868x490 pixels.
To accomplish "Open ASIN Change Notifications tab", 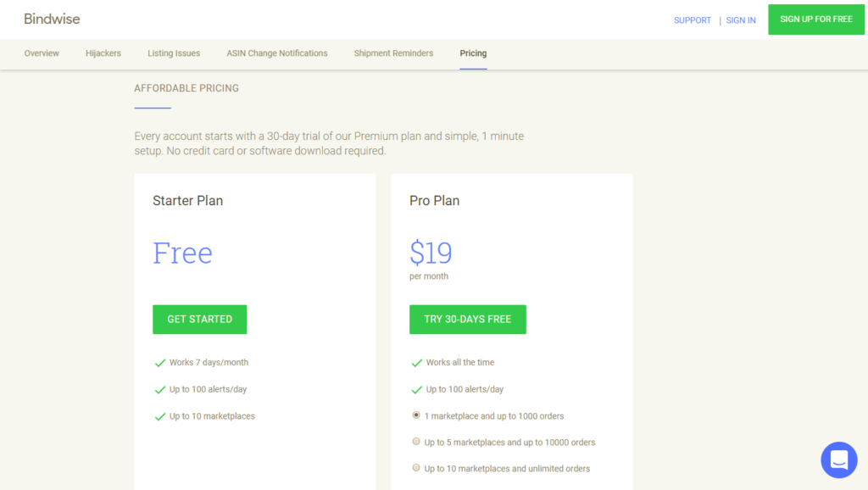I will [x=277, y=53].
